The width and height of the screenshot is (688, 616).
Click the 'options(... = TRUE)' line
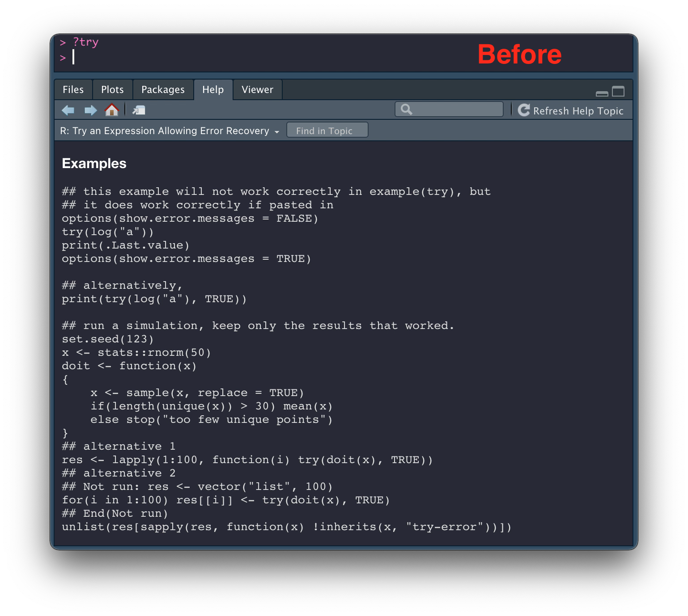point(187,259)
